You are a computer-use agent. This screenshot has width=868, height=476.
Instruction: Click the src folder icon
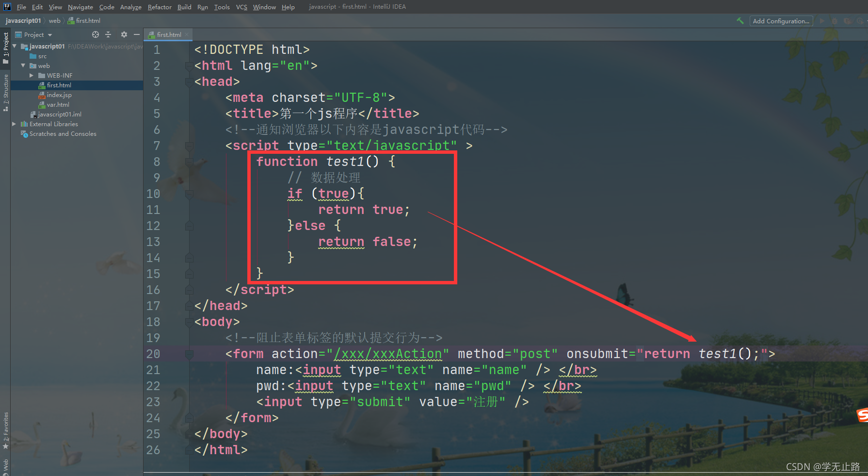point(33,56)
